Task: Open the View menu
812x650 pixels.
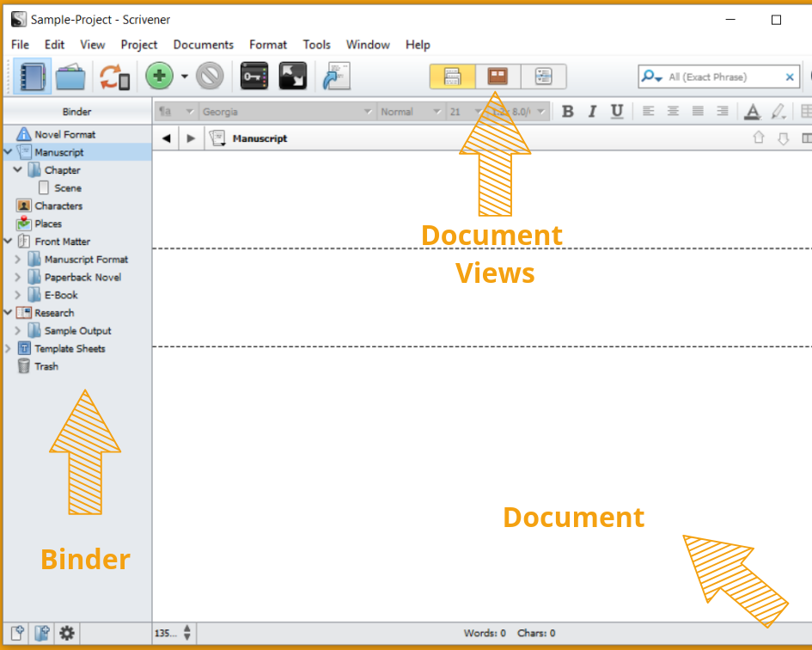Action: tap(93, 45)
